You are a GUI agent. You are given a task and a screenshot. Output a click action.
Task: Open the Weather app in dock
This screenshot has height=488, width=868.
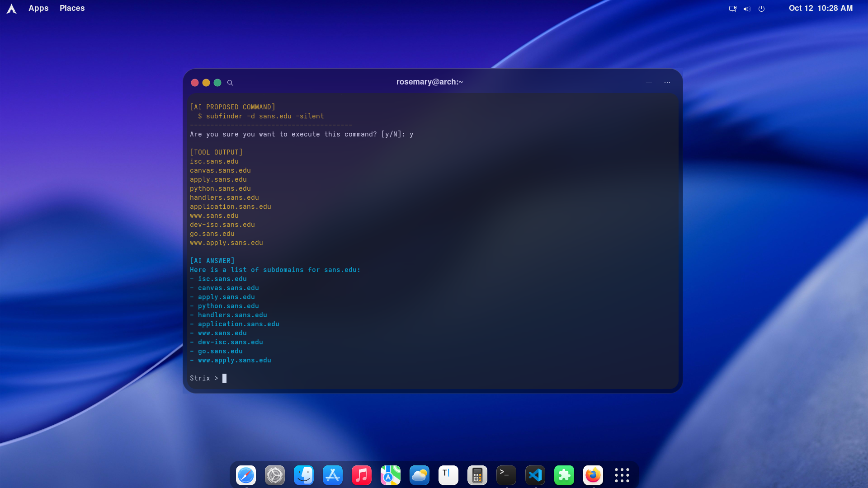(x=420, y=475)
